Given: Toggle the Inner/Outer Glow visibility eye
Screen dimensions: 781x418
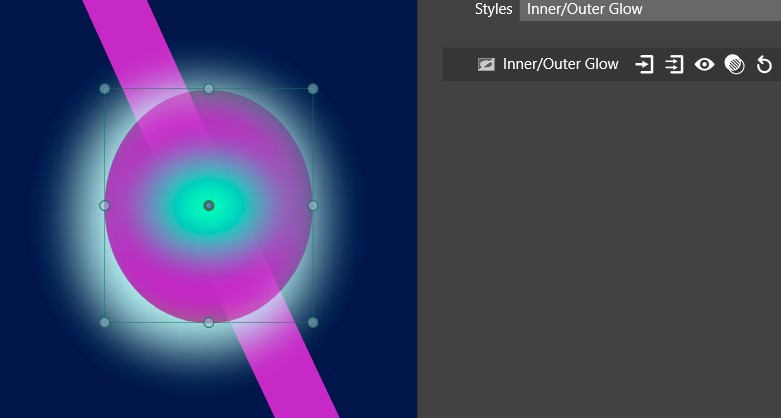Looking at the screenshot, I should coord(705,64).
